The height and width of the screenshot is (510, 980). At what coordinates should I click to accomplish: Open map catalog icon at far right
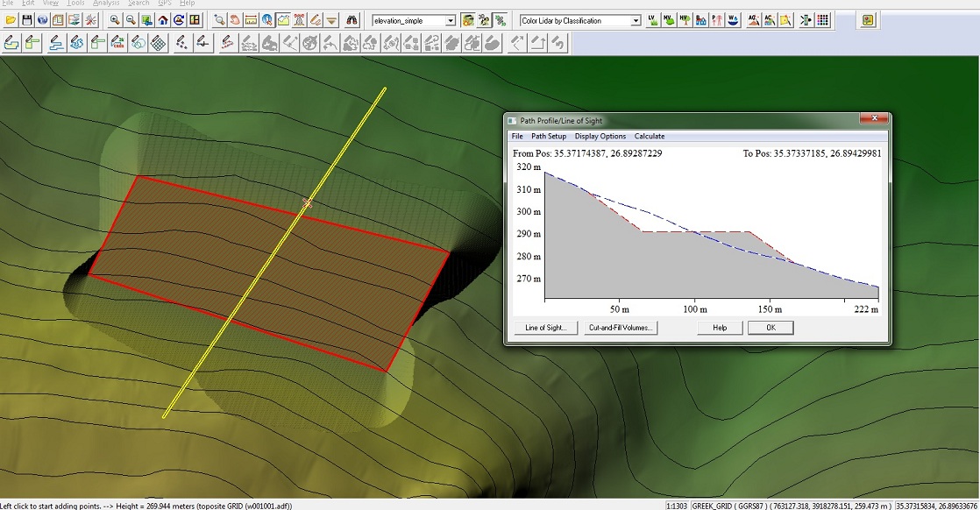coord(868,20)
